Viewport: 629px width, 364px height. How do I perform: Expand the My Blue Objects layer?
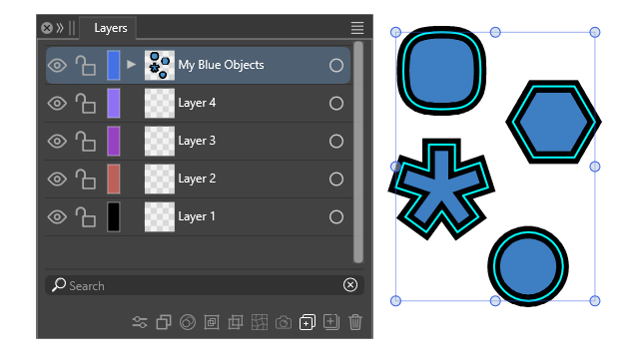(x=131, y=64)
